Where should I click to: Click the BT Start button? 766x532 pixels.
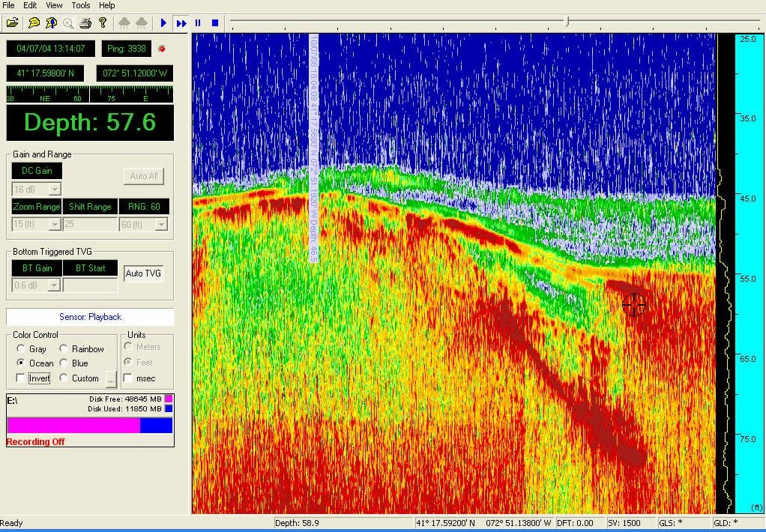click(91, 267)
